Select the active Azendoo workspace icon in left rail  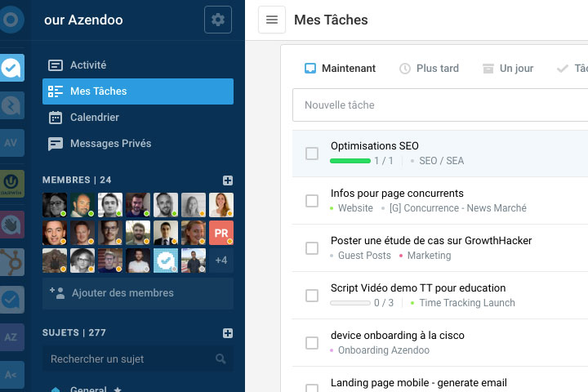pos(12,68)
